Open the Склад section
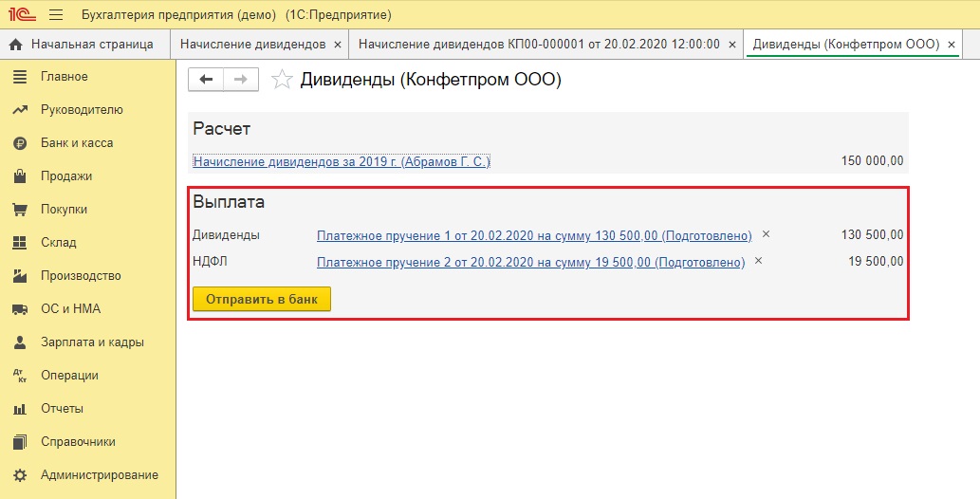 (x=59, y=243)
